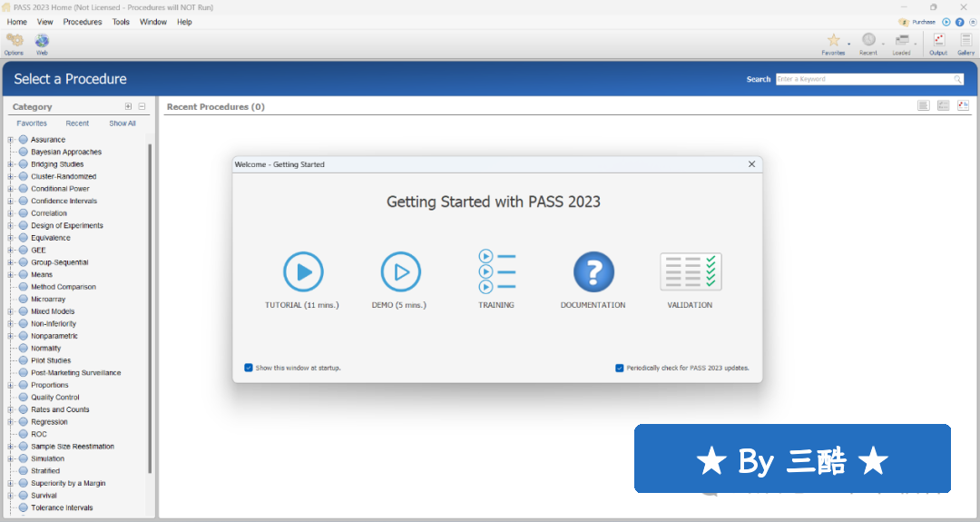Open the View menu

(x=45, y=22)
